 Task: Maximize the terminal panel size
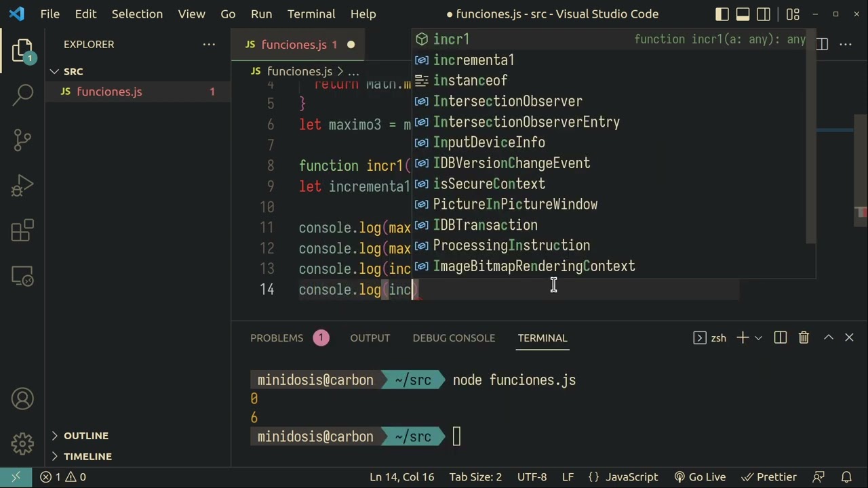tap(829, 338)
